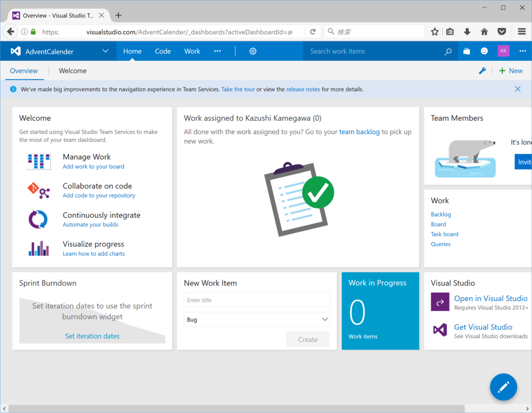Screen dimensions: 532x413
Task: Switch to the Welcome dashboard tab
Action: tap(73, 71)
